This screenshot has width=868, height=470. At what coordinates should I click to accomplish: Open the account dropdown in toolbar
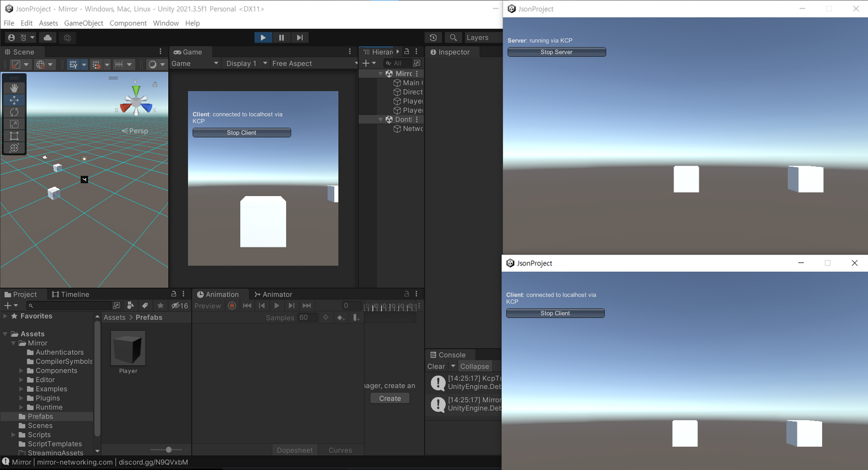[21, 37]
